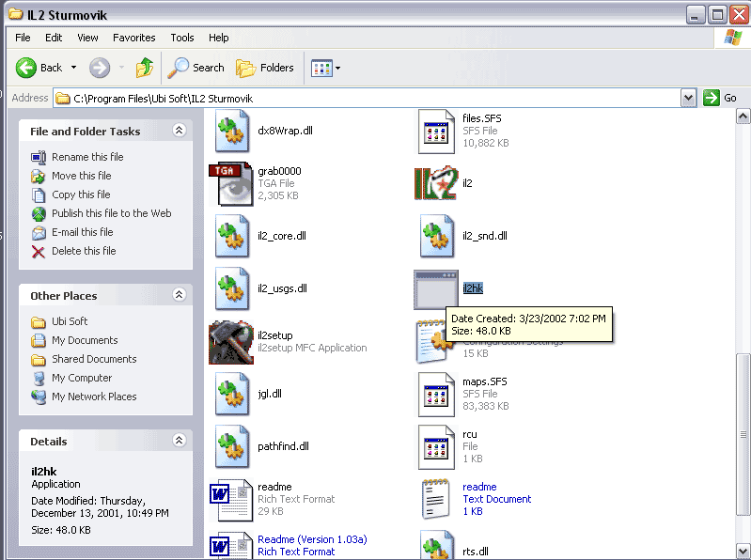Viewport: 751px width, 560px height.
Task: Select the jgl.dll file icon
Action: (x=232, y=394)
